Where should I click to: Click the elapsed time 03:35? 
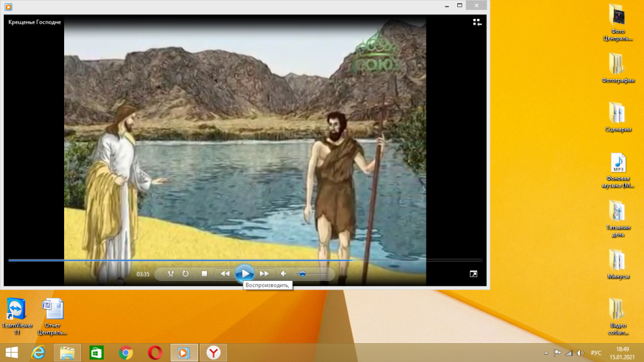pyautogui.click(x=143, y=274)
